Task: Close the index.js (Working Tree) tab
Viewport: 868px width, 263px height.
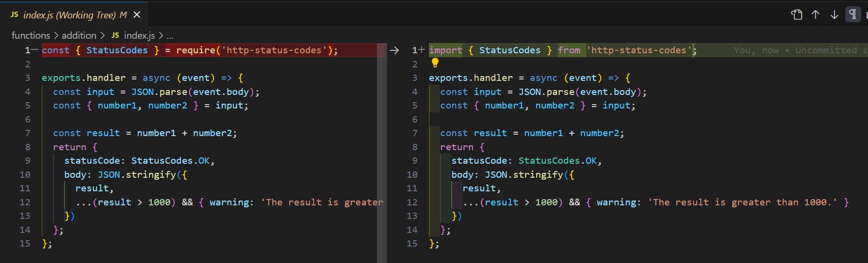Action: coord(137,15)
